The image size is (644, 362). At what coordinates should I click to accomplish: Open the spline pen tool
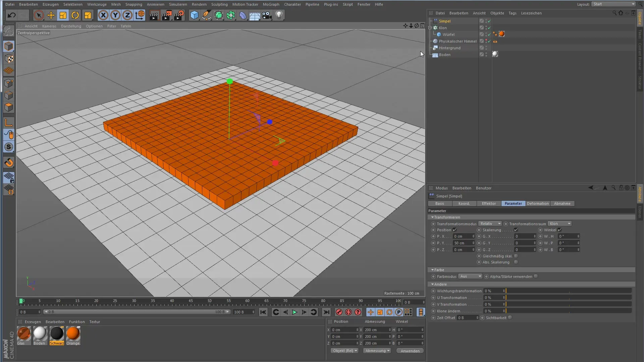[207, 15]
